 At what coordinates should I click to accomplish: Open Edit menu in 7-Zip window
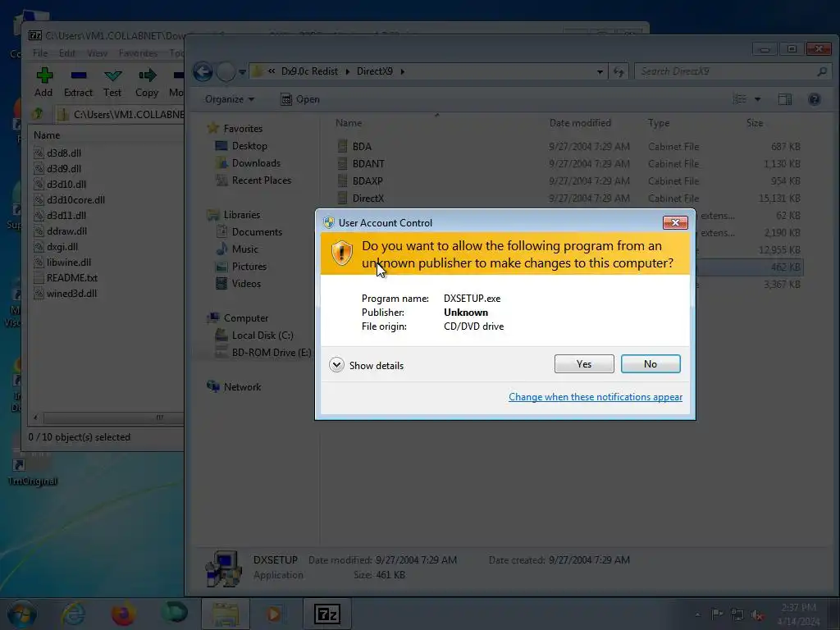(67, 53)
